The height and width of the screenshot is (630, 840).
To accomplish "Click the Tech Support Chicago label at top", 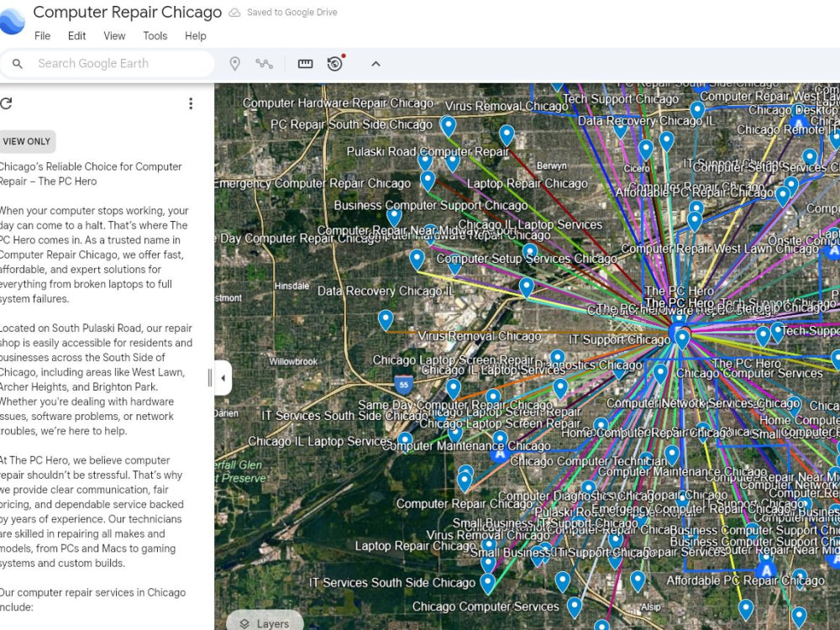I will [x=621, y=99].
